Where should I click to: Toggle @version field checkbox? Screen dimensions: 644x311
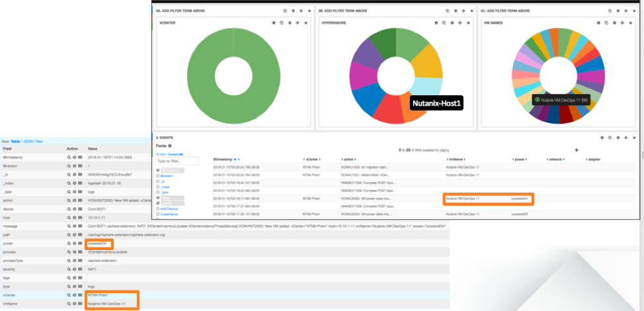[x=158, y=175]
